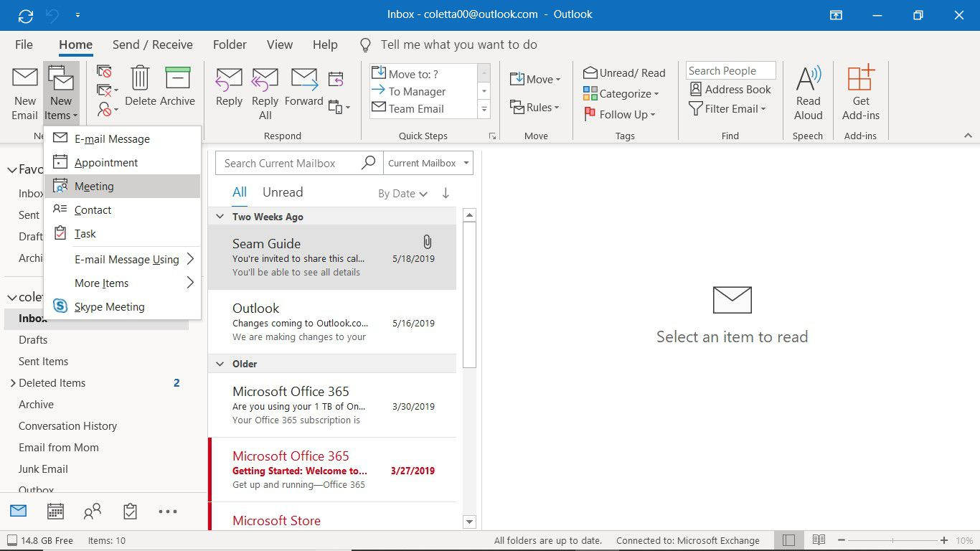Switch to the View tab

click(x=280, y=44)
